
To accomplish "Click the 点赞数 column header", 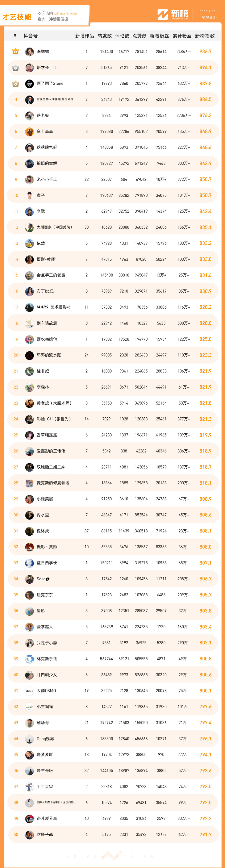I will coord(140,36).
